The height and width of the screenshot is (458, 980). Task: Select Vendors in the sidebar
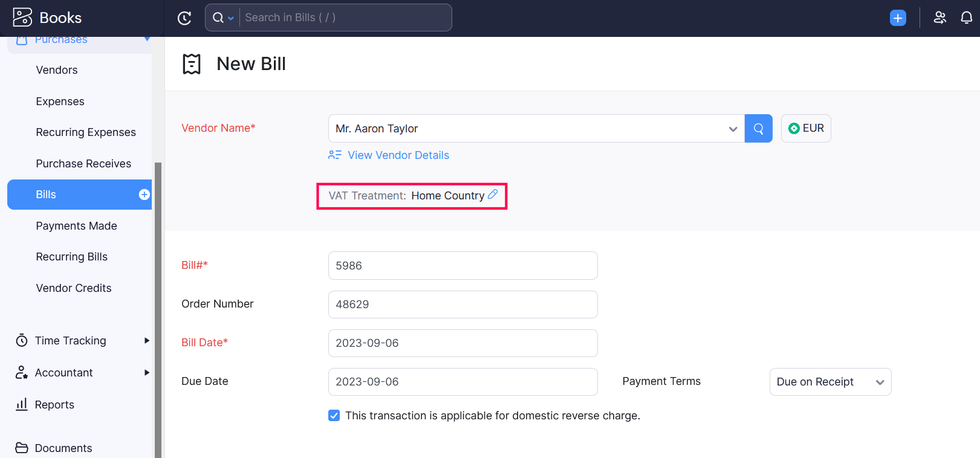point(57,69)
